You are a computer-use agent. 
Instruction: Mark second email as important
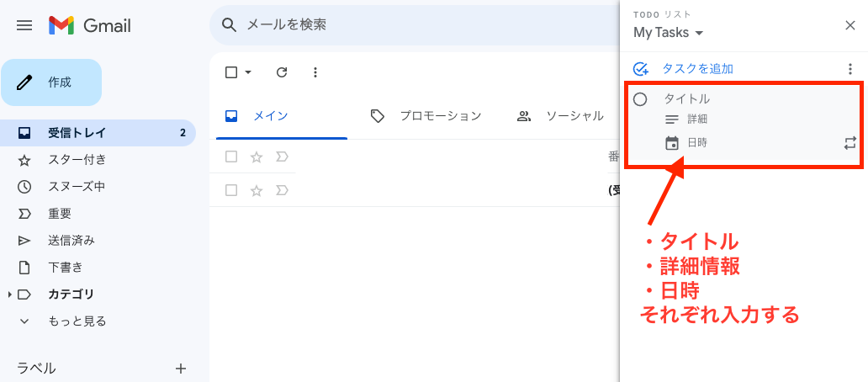tap(282, 191)
